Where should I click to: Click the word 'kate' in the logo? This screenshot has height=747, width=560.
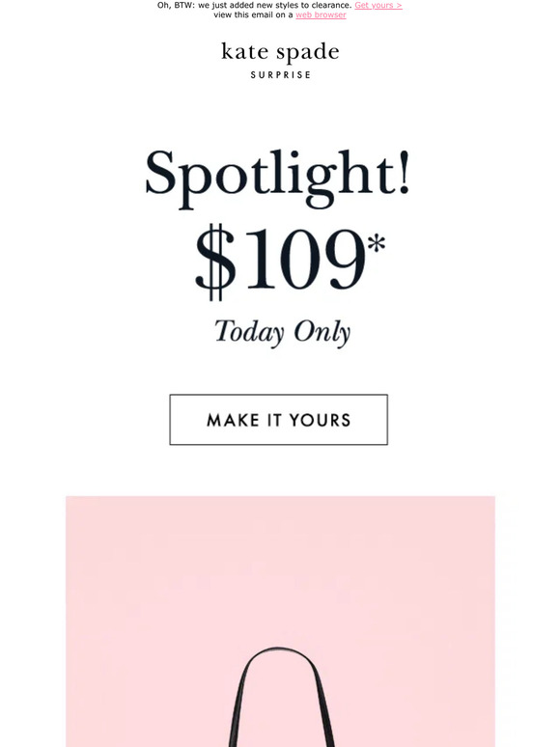pos(244,51)
